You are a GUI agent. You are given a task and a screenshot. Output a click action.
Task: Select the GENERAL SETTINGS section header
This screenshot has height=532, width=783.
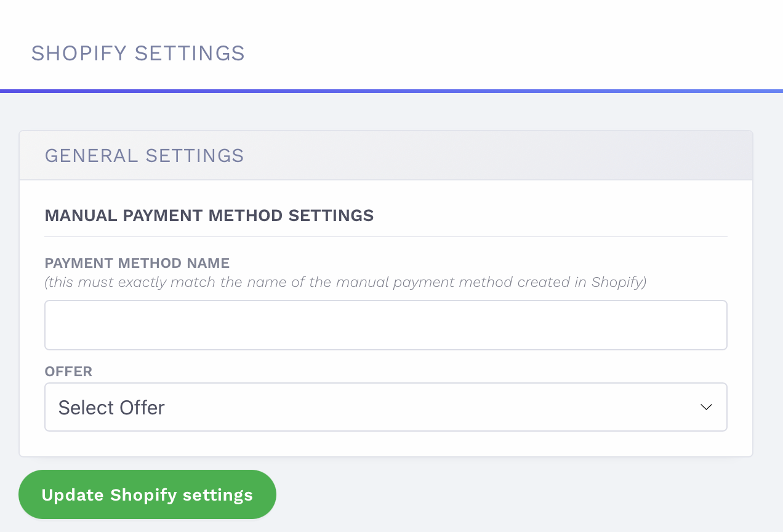click(x=144, y=155)
